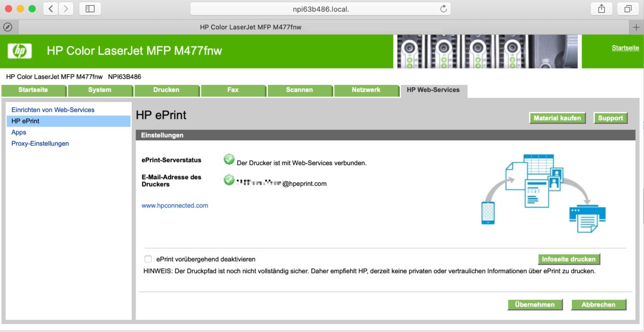The height and width of the screenshot is (332, 644).
Task: Click the 'Einstellungen' section header
Action: tap(385, 135)
